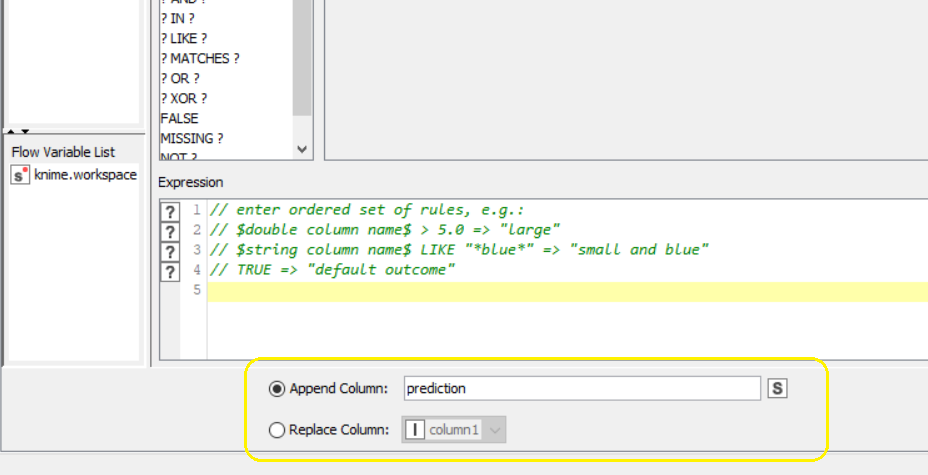Select knime.workspace in Flow Variable List
This screenshot has width=928, height=475.
(85, 175)
